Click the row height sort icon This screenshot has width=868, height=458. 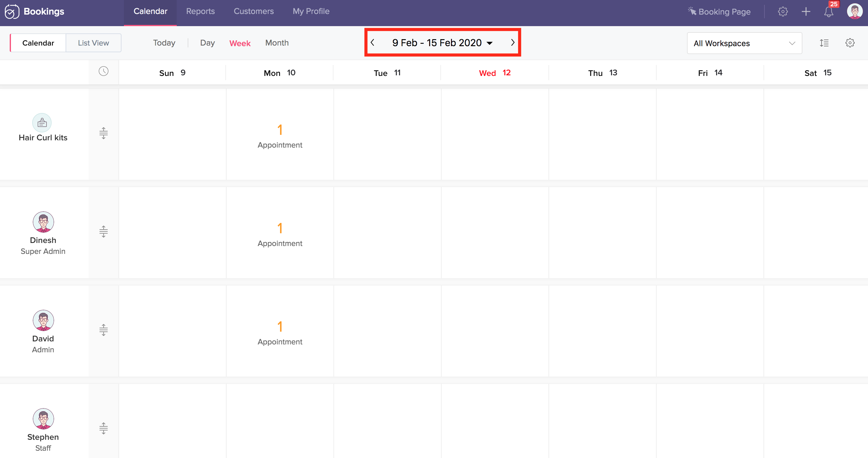824,43
